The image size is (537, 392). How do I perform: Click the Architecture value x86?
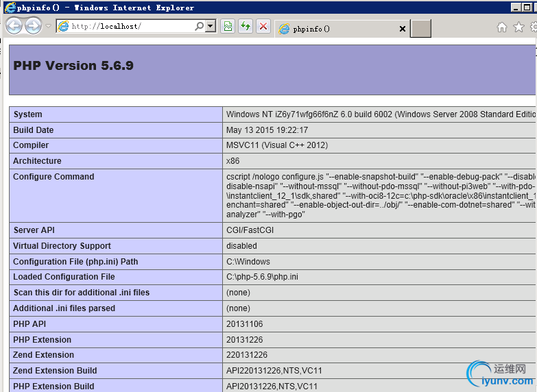tap(233, 161)
